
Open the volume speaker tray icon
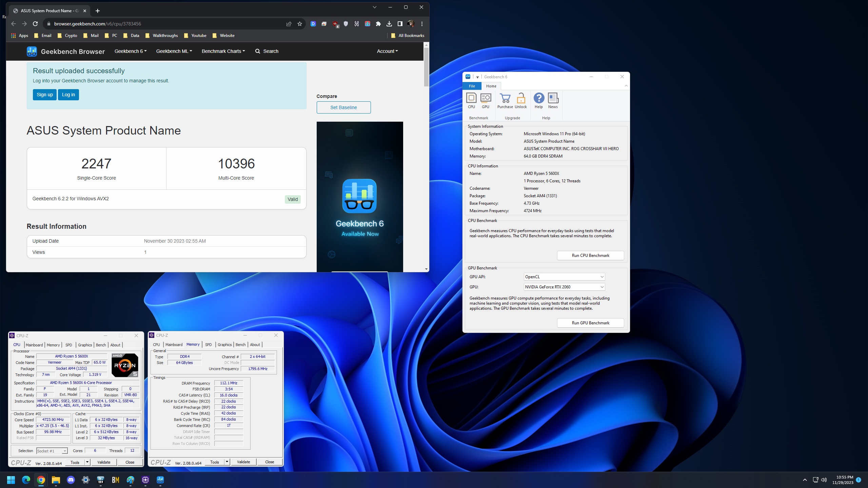[x=824, y=480]
